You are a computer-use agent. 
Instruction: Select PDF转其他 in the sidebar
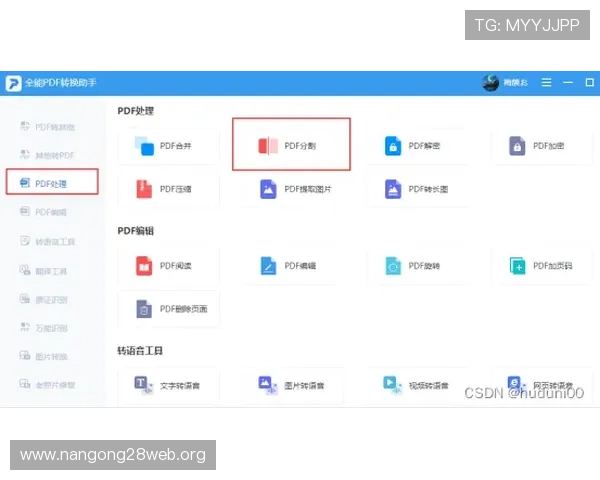point(47,127)
